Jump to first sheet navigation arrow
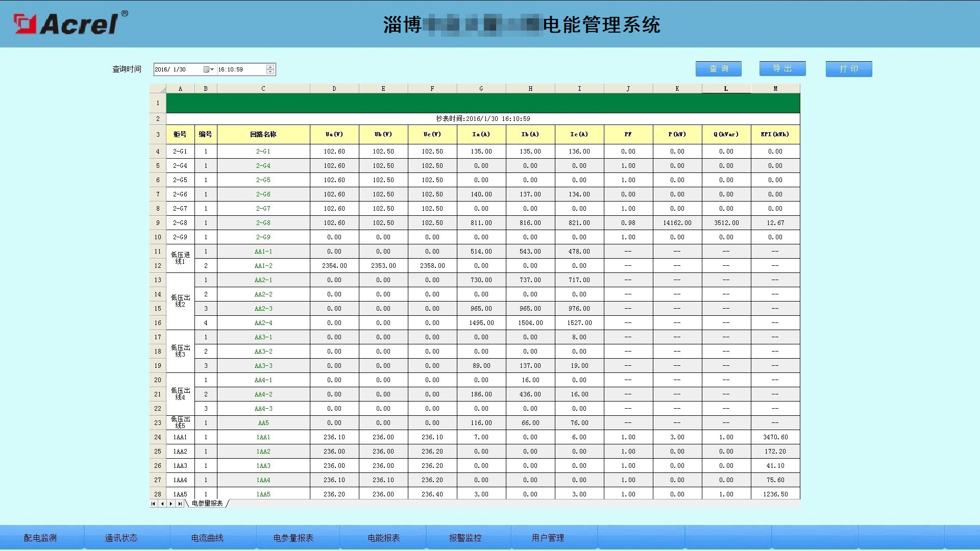Viewport: 980px width, 551px height. pyautogui.click(x=153, y=504)
